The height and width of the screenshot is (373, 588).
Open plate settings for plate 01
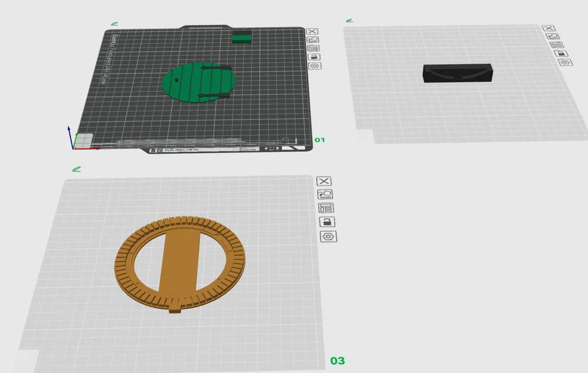click(x=315, y=66)
